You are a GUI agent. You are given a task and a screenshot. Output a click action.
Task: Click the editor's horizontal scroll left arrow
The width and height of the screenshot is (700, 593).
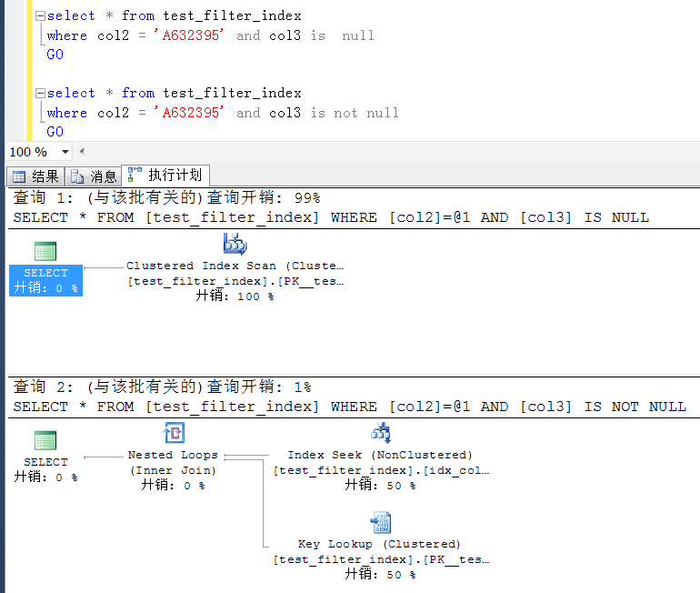tap(82, 152)
